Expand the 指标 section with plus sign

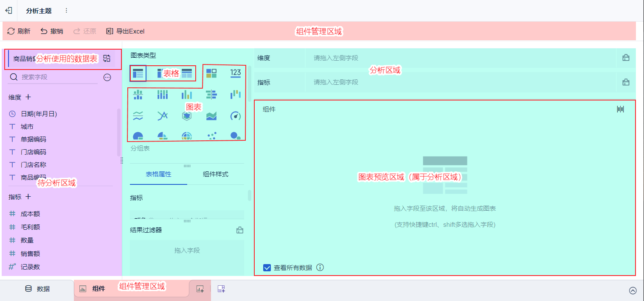coord(28,196)
